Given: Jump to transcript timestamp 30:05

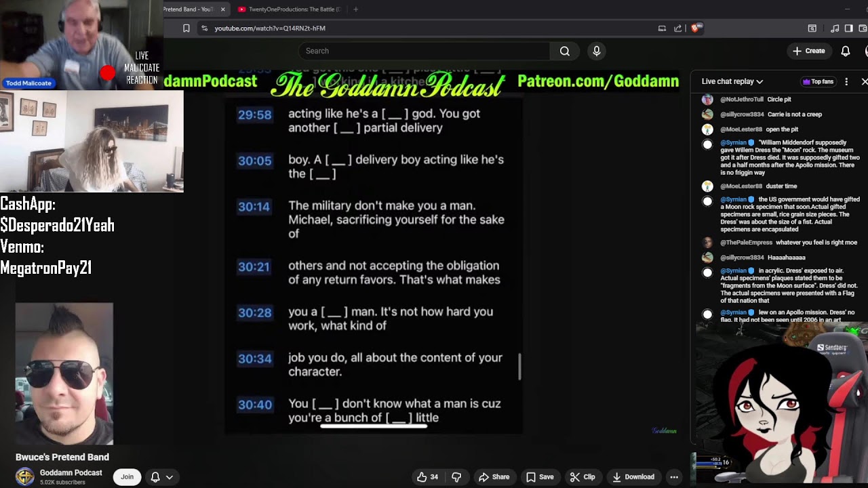Looking at the screenshot, I should [x=254, y=161].
